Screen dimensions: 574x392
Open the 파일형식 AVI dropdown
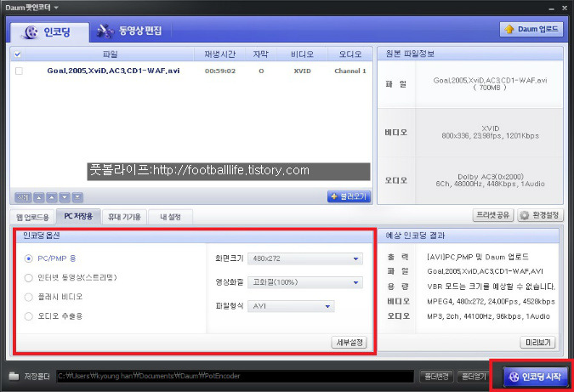point(291,306)
